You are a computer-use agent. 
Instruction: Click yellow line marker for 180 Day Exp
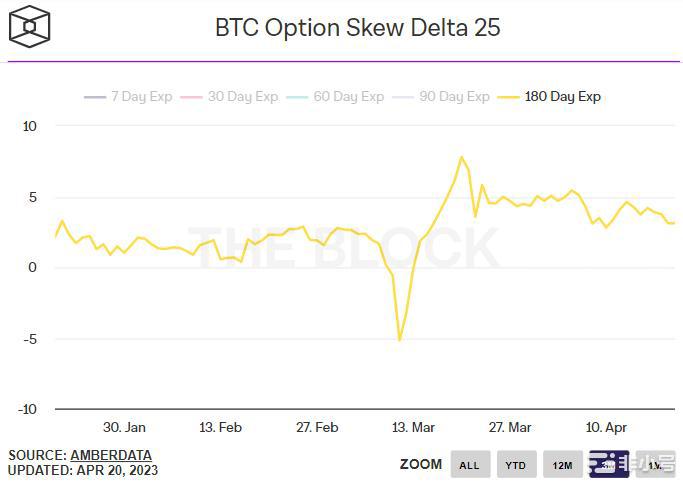click(509, 97)
